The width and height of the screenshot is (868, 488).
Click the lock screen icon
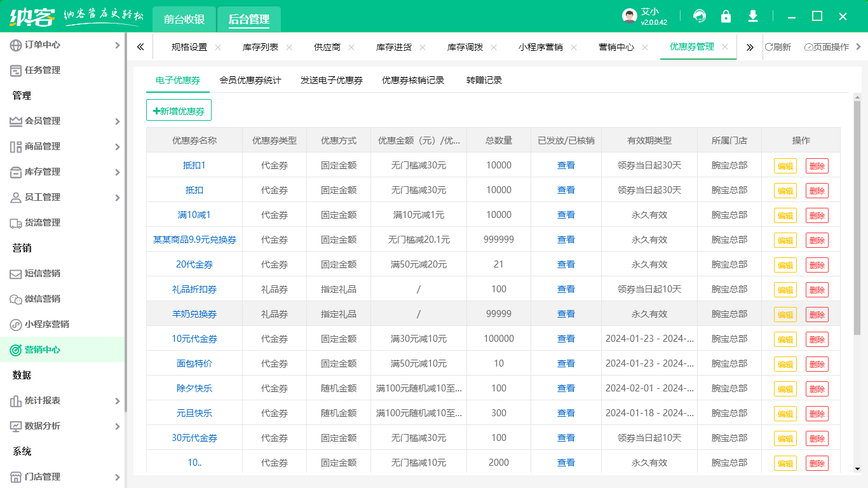[726, 16]
